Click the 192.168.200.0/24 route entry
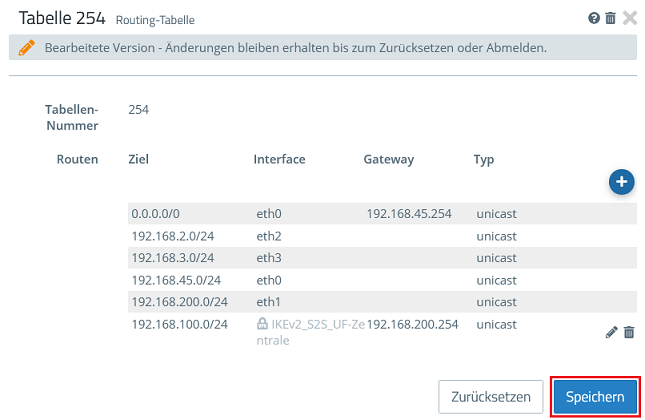 pos(181,302)
